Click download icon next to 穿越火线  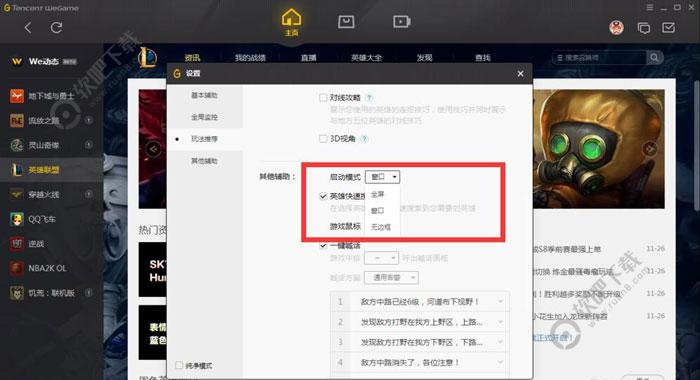(88, 194)
